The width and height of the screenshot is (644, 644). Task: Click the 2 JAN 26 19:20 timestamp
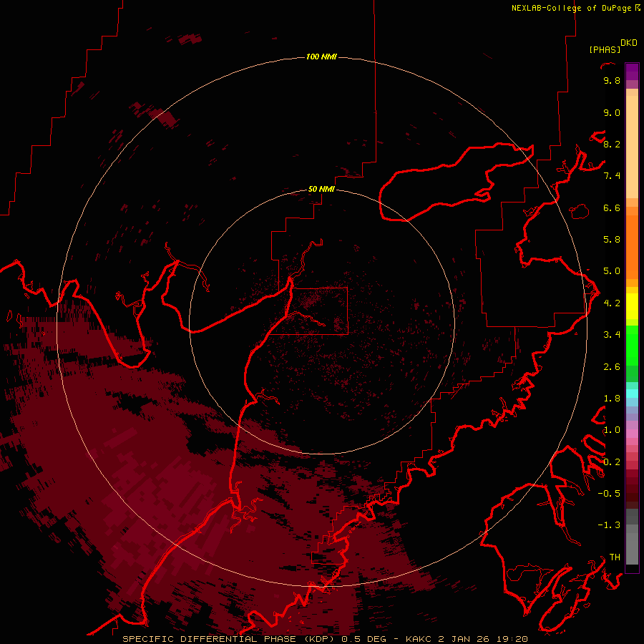483,639
